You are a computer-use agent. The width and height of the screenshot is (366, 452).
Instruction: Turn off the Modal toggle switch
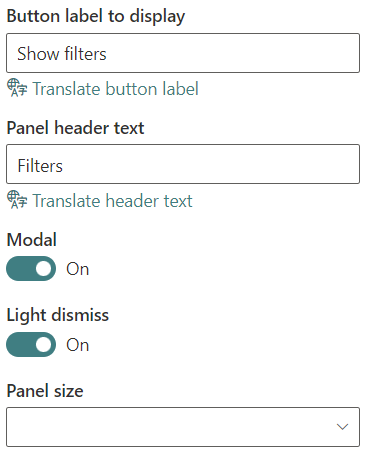[x=31, y=268]
